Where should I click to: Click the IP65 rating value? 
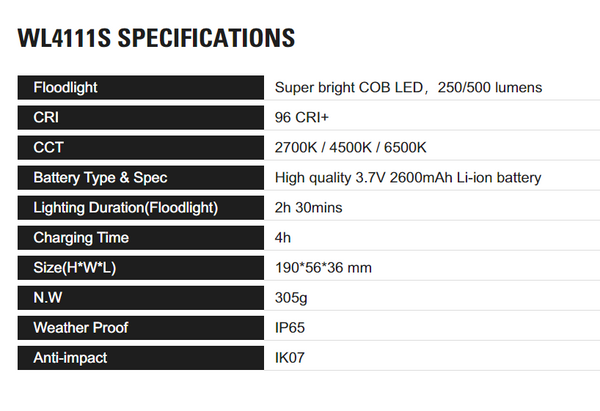click(290, 328)
